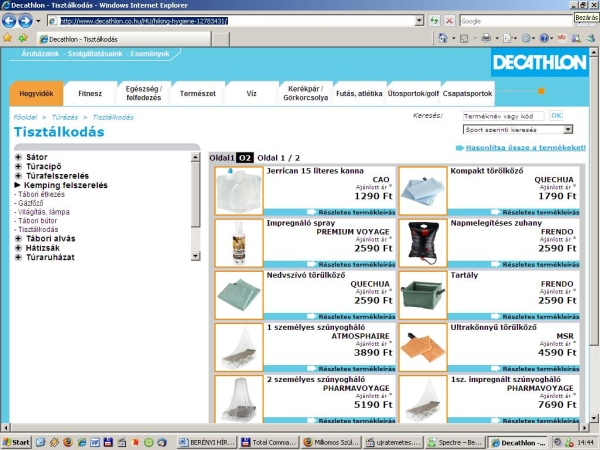Open the Egészség / felfedezés tab
The height and width of the screenshot is (450, 600).
click(144, 93)
